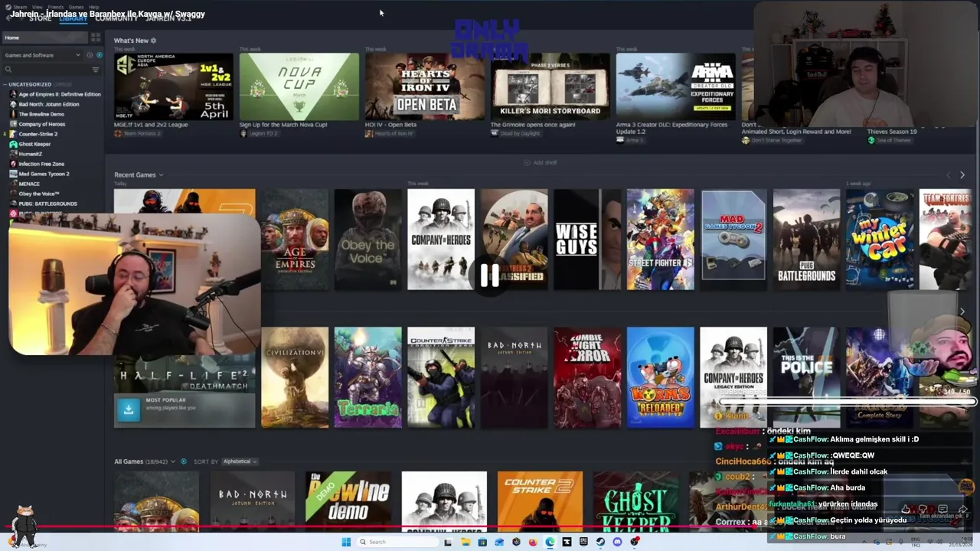This screenshot has width=980, height=551.
Task: Open the Wise Guys game cover
Action: coord(587,240)
